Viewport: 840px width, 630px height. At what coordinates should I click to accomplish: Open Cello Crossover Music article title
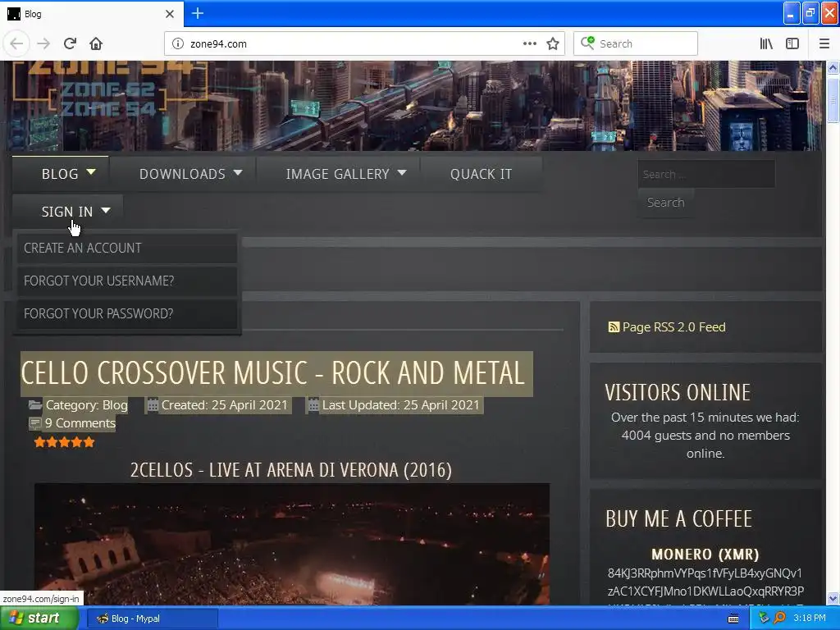pos(272,373)
